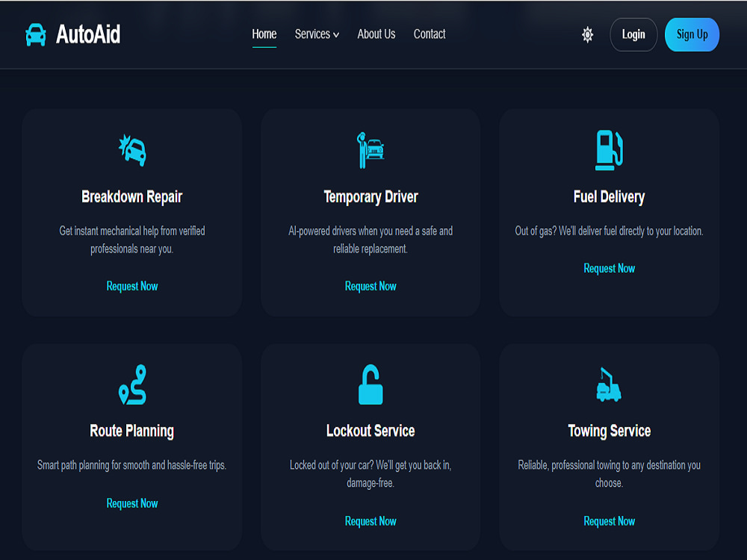
Task: Click the Towing Service tow truck icon
Action: (x=609, y=385)
